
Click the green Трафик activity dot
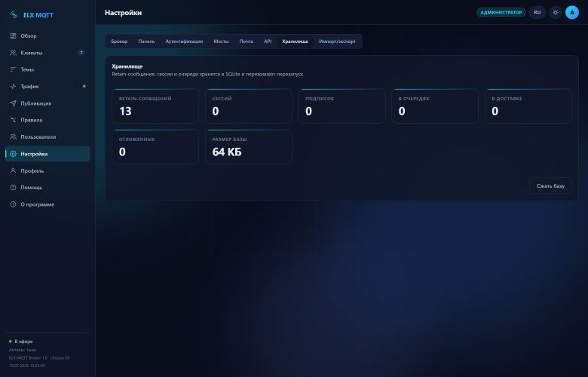(x=84, y=86)
